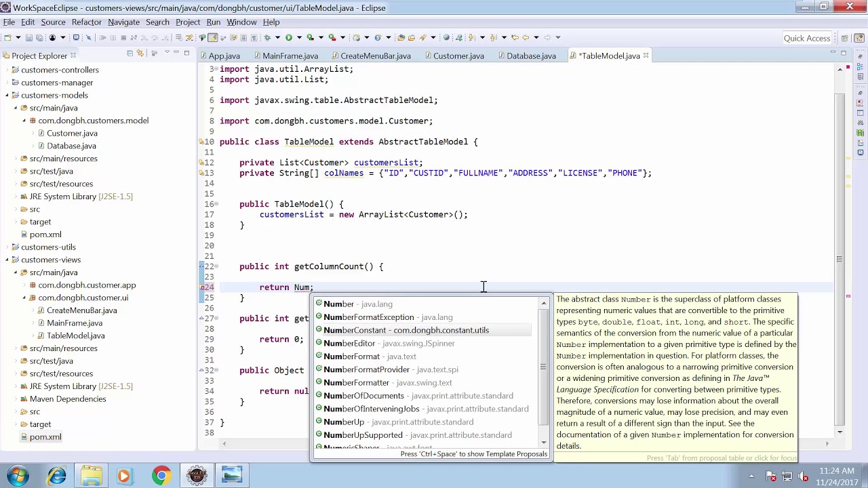Toggle Link with Editor in Project Explorer
This screenshot has width=868, height=488.
point(141,53)
